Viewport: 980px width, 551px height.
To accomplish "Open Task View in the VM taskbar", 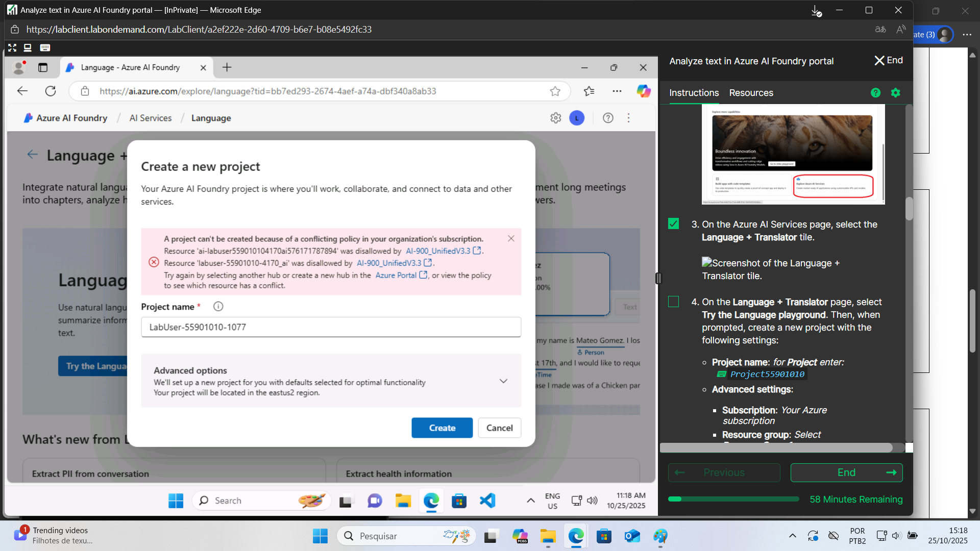I will [x=347, y=501].
